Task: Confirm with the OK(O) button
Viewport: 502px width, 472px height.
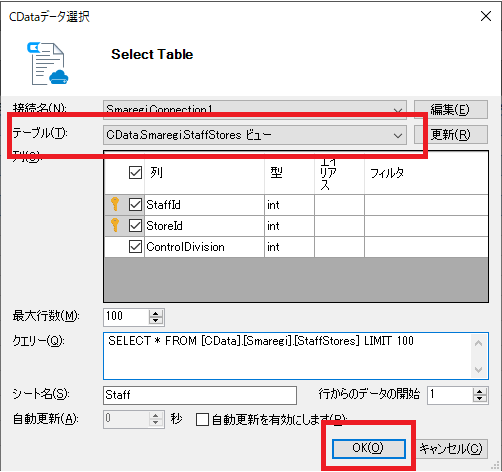Action: [368, 448]
